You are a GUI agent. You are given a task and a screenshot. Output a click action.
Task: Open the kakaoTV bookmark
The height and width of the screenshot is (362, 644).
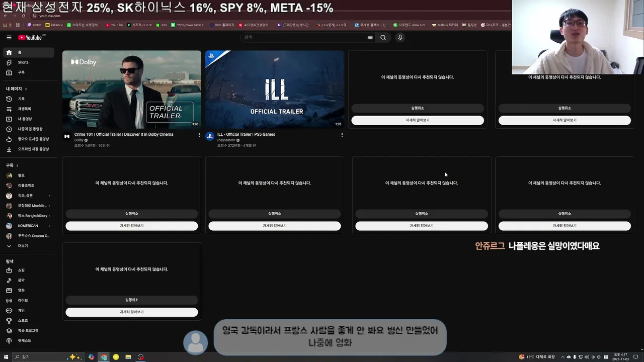point(54,25)
